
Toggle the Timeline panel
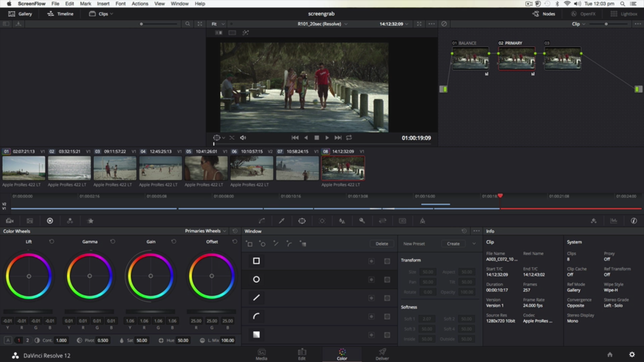click(60, 14)
